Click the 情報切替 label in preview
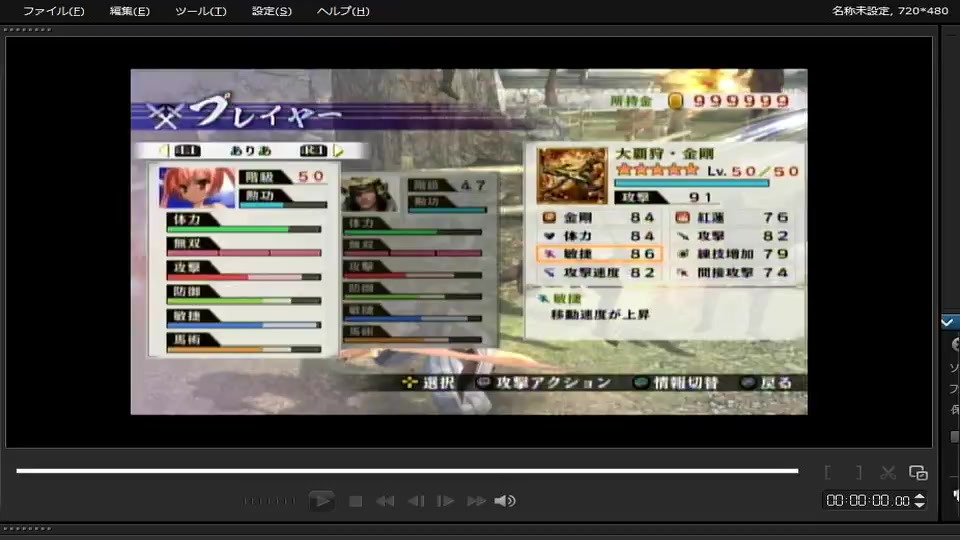 click(686, 383)
